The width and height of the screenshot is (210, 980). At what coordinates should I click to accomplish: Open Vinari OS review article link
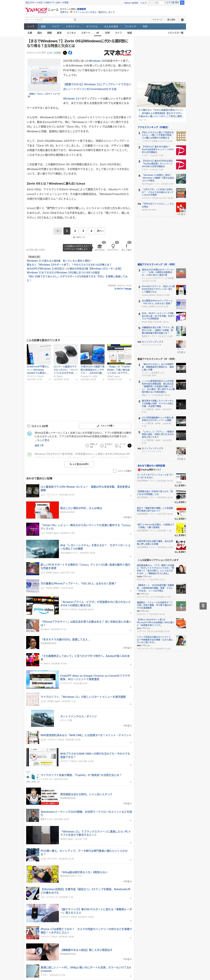[x=85, y=527]
